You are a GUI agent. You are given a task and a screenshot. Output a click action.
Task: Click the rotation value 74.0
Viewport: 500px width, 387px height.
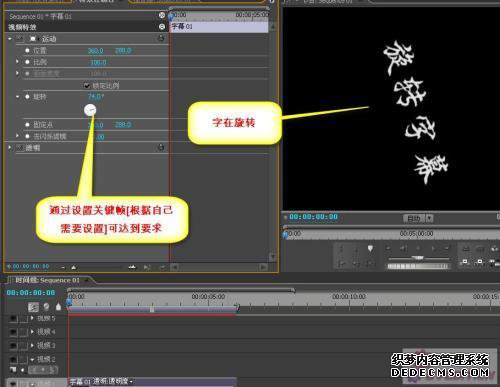click(x=96, y=97)
